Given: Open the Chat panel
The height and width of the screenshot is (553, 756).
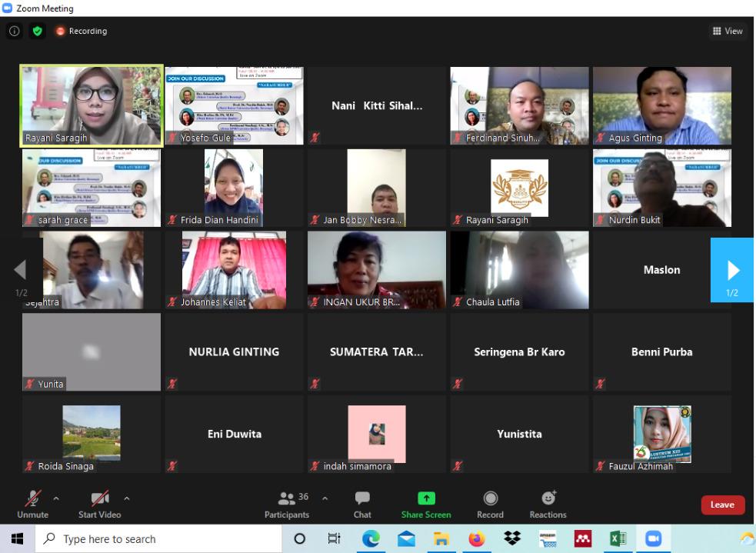Looking at the screenshot, I should tap(362, 505).
